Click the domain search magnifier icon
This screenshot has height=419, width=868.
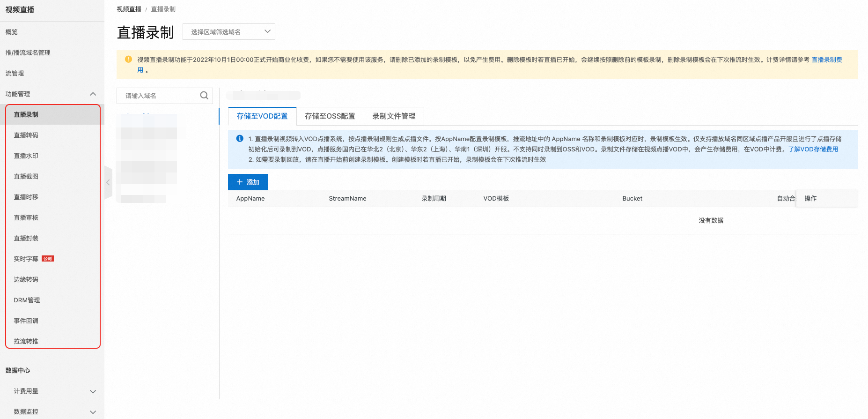click(204, 96)
